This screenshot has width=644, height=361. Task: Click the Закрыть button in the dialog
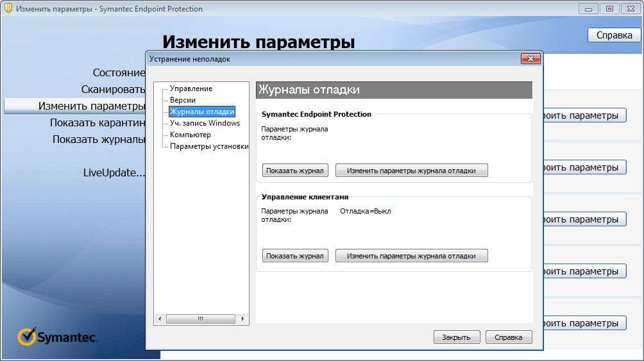tap(456, 337)
